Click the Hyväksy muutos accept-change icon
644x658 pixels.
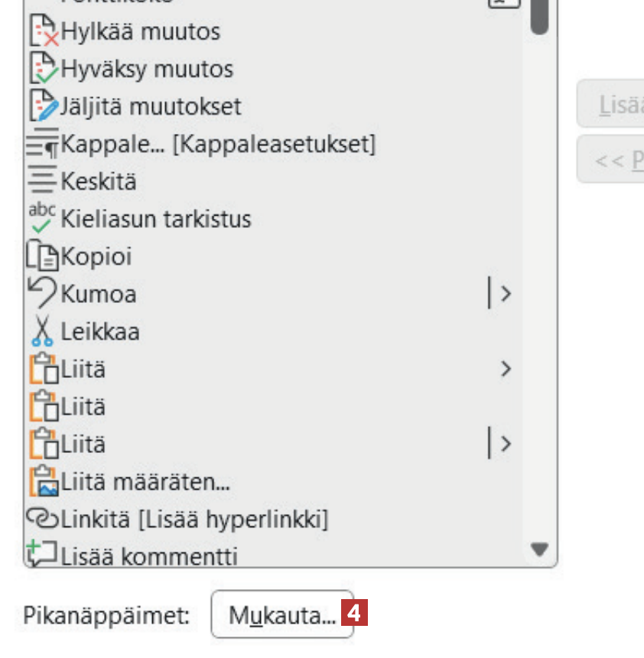tap(43, 69)
